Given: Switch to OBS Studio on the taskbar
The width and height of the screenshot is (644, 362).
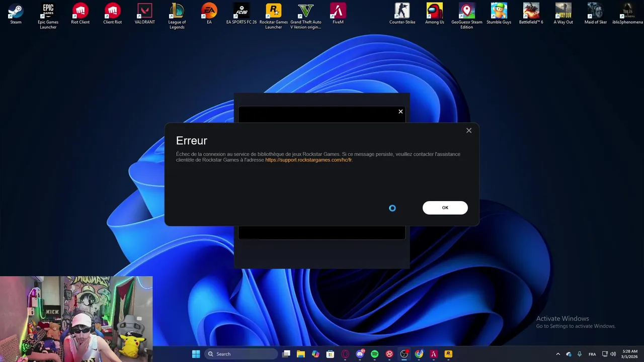Looking at the screenshot, I should [x=404, y=354].
